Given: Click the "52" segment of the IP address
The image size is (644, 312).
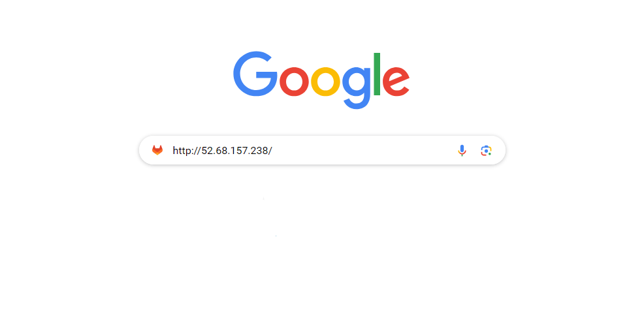Looking at the screenshot, I should click(x=206, y=151).
